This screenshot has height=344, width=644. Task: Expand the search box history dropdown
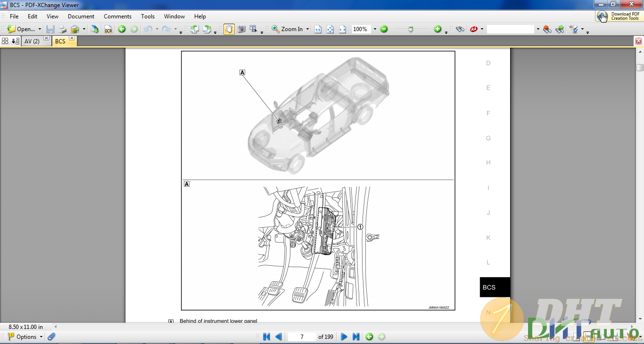click(537, 29)
